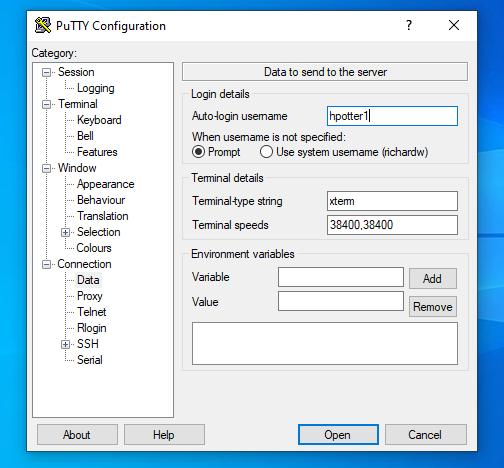The width and height of the screenshot is (504, 468).
Task: Collapse the Terminal tree node
Action: 46,104
